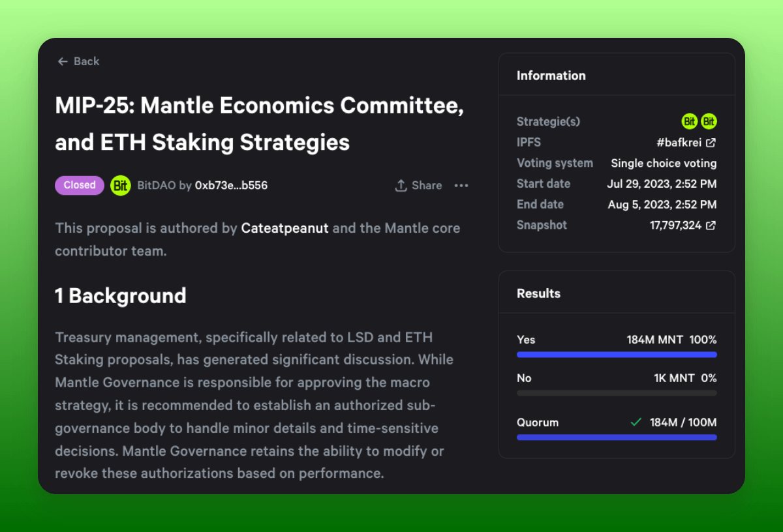Click the "IPFS" label
Image resolution: width=783 pixels, height=532 pixels.
[529, 142]
